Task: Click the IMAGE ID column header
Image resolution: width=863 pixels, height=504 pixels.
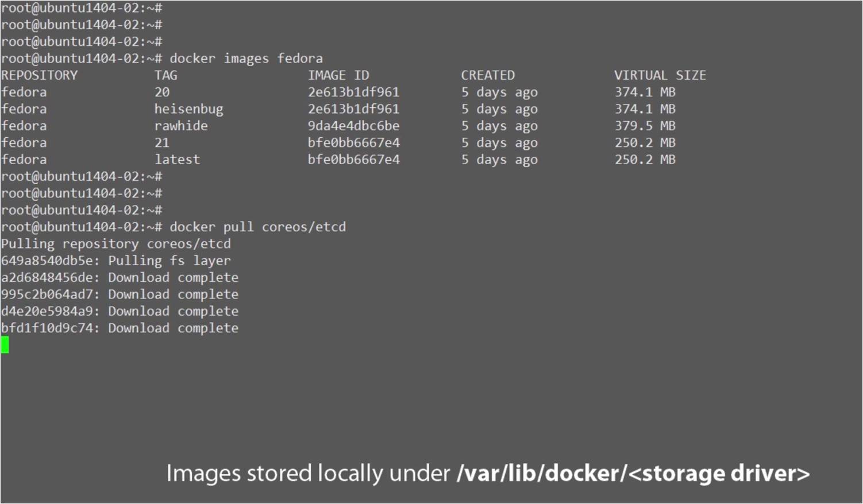Action: [338, 75]
